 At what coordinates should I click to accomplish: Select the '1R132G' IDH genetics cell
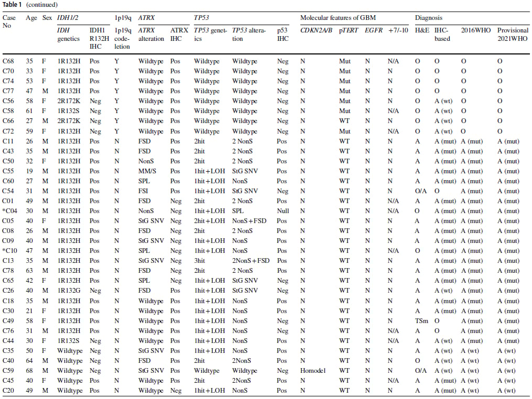click(69, 291)
